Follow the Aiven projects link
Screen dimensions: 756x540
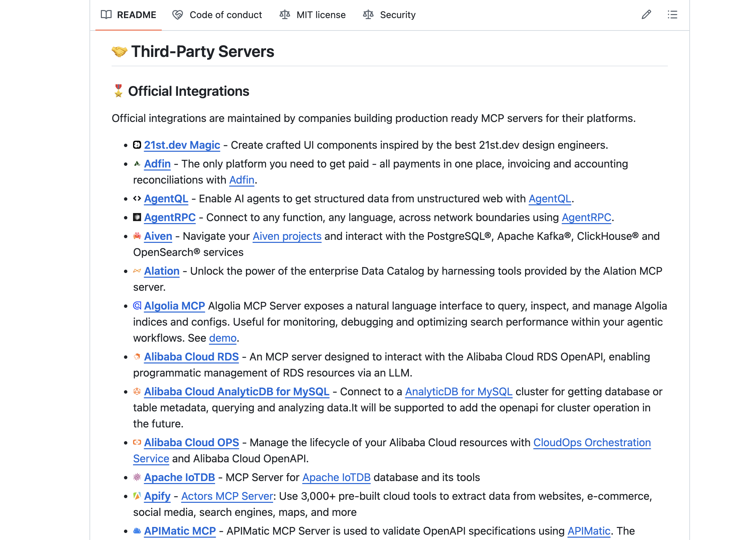tap(287, 236)
